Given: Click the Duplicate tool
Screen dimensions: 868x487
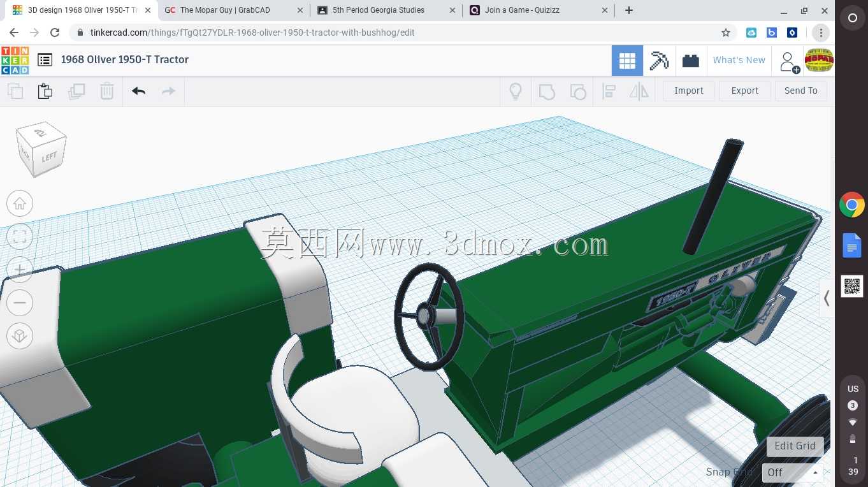Looking at the screenshot, I should tap(76, 91).
